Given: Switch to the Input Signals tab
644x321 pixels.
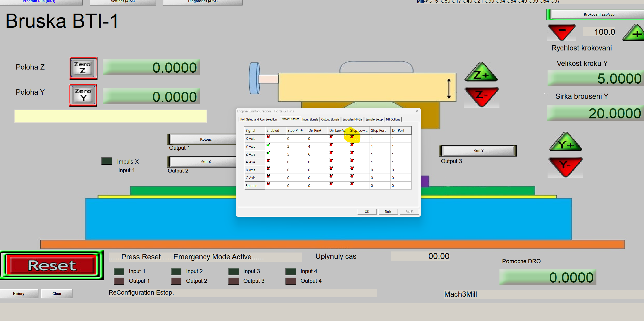Looking at the screenshot, I should pos(310,119).
